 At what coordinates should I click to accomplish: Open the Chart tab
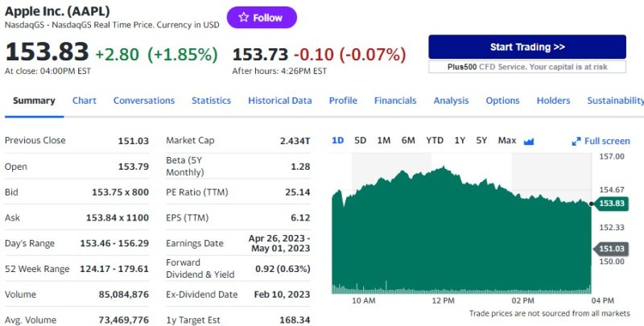pyautogui.click(x=84, y=101)
